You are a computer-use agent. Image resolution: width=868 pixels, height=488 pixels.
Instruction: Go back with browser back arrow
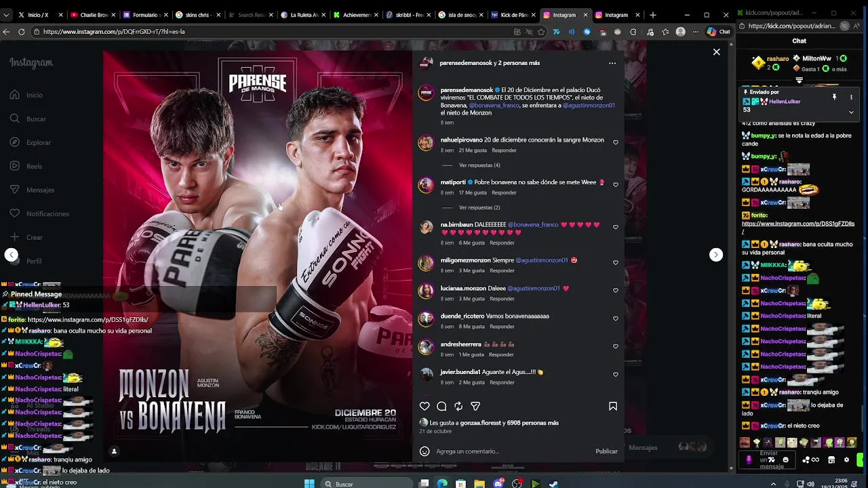pos(6,32)
